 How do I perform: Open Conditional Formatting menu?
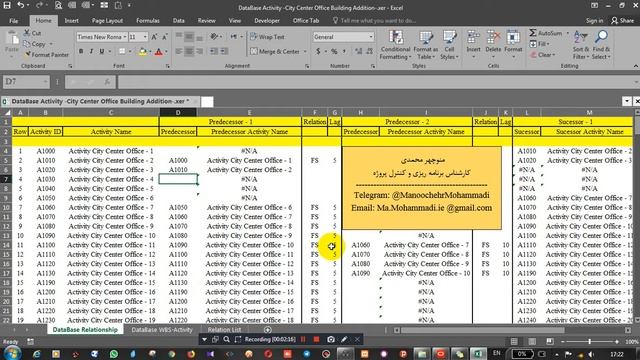click(x=395, y=45)
